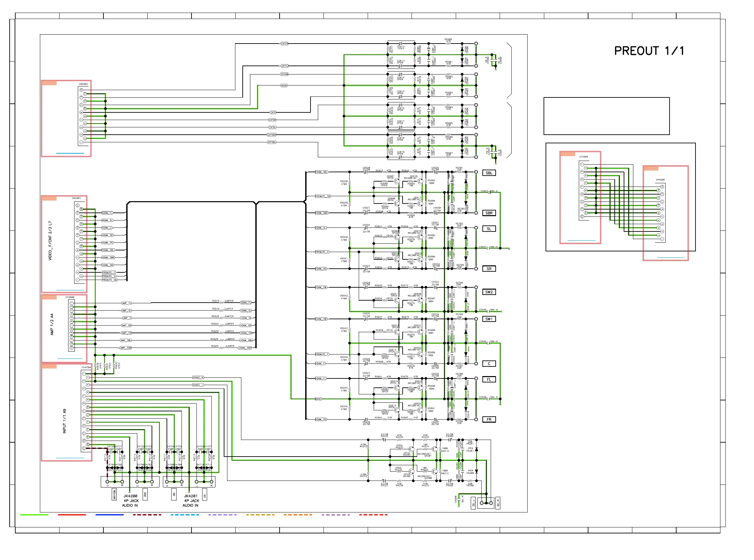Click the SBL output label box
The width and height of the screenshot is (754, 560).
coord(489,173)
